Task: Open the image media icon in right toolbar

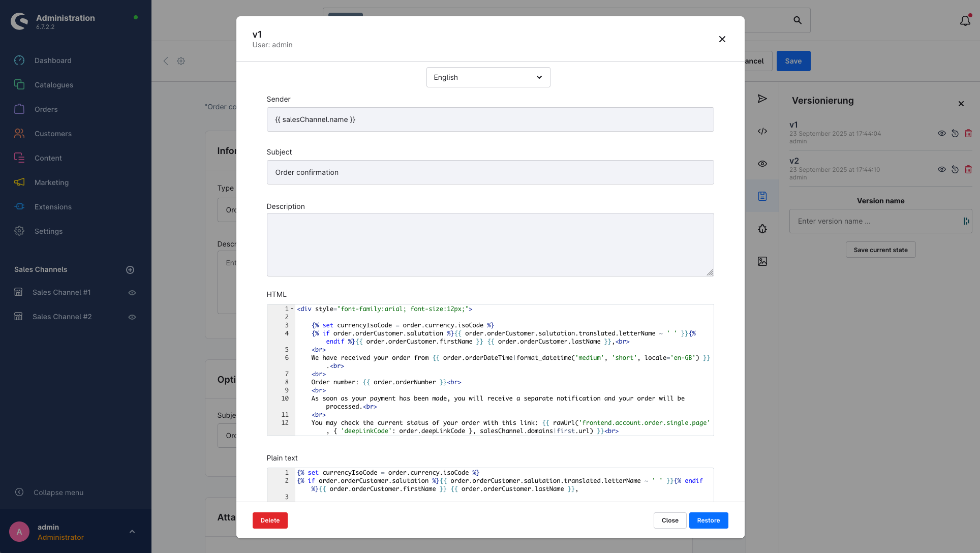Action: point(762,261)
